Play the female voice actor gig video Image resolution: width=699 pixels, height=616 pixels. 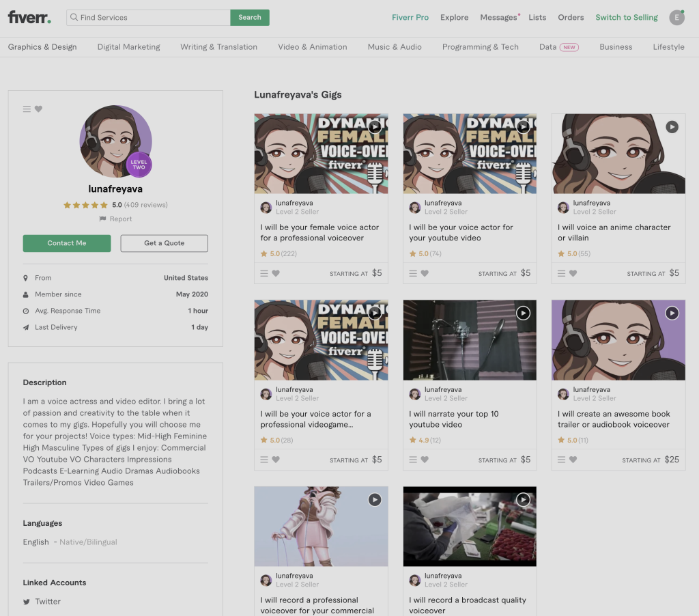click(x=375, y=126)
